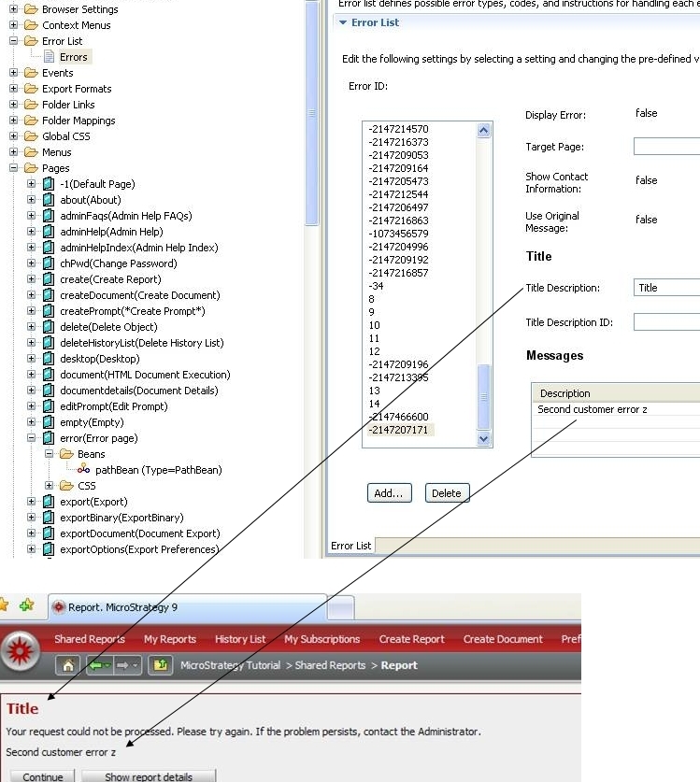
Task: Click Show report details button
Action: (149, 776)
